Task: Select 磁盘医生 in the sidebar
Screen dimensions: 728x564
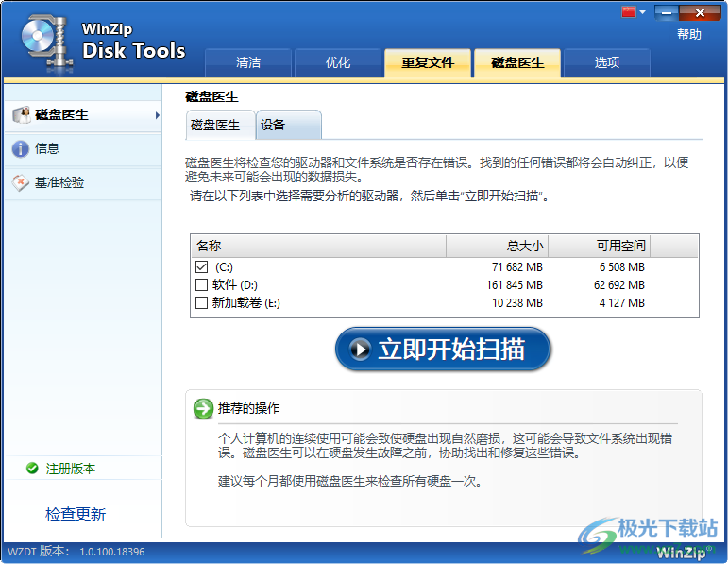Action: pyautogui.click(x=83, y=115)
